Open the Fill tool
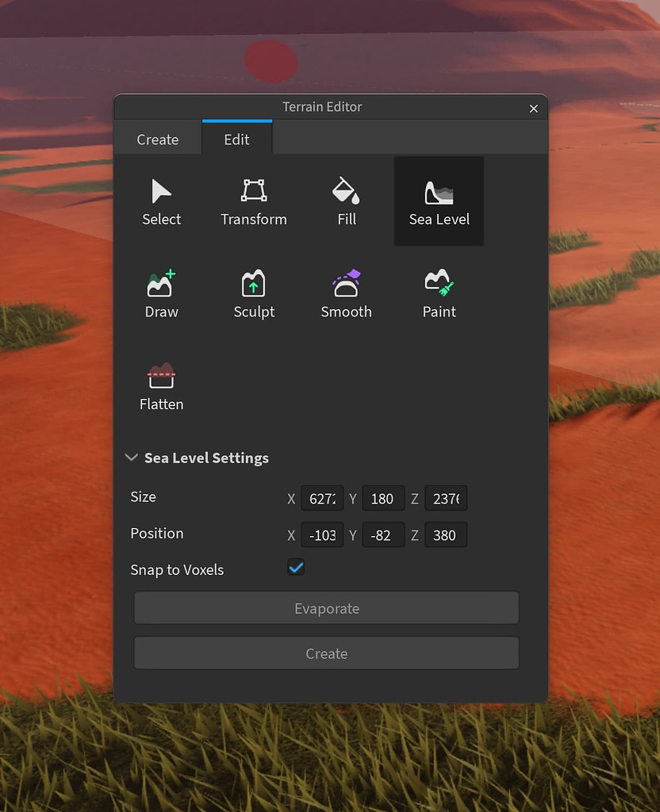 [346, 200]
